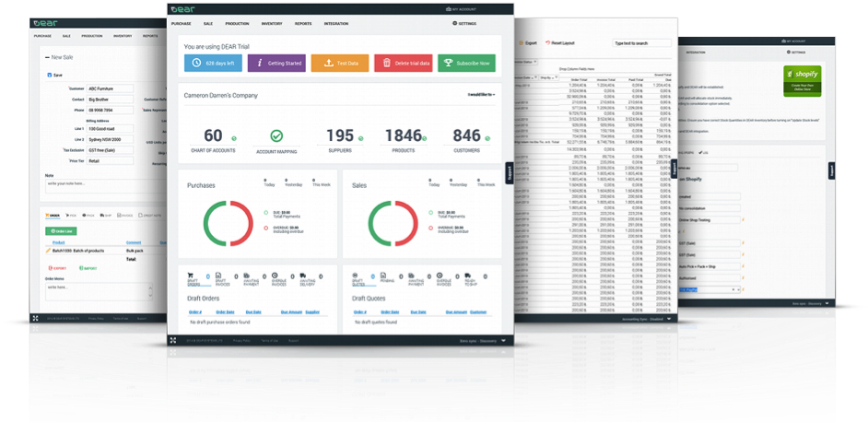Click the upload icon on Test Data

[327, 64]
